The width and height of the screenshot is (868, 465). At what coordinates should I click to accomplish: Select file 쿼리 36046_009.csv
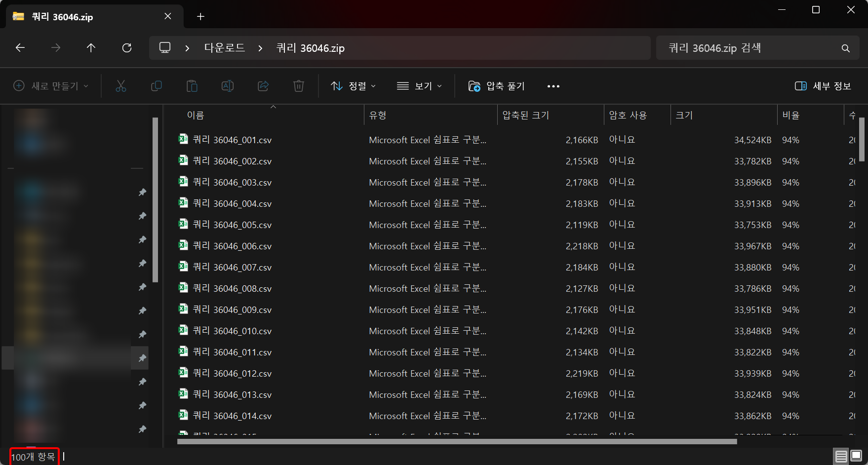232,310
